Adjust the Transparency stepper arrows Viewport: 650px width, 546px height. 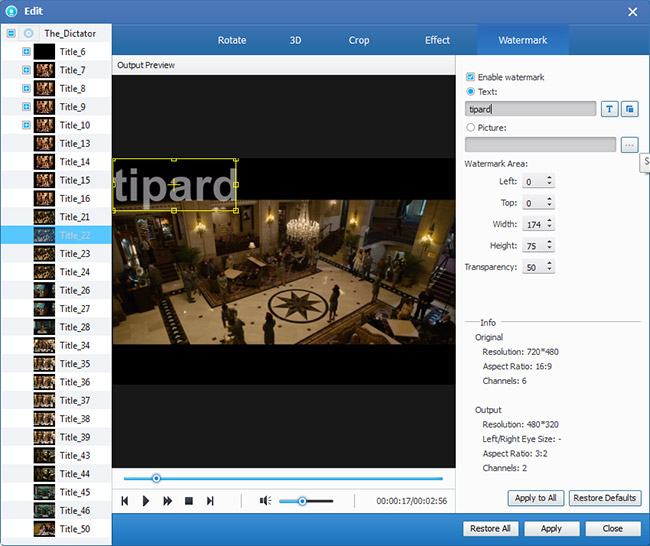tap(549, 267)
